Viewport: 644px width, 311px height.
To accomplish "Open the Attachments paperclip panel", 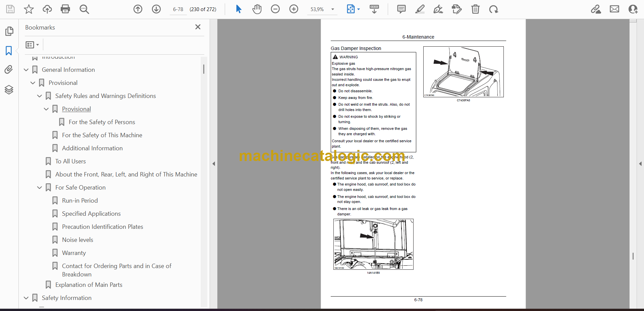I will tap(9, 70).
